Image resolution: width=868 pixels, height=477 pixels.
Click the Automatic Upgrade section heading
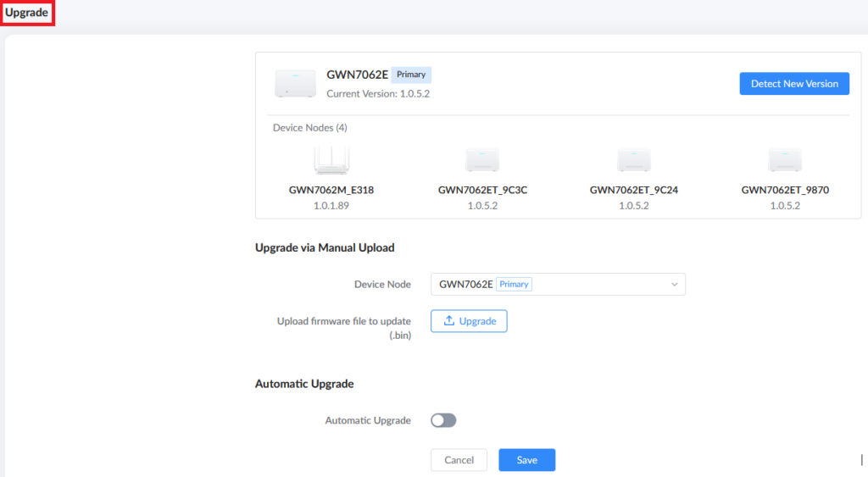point(304,384)
